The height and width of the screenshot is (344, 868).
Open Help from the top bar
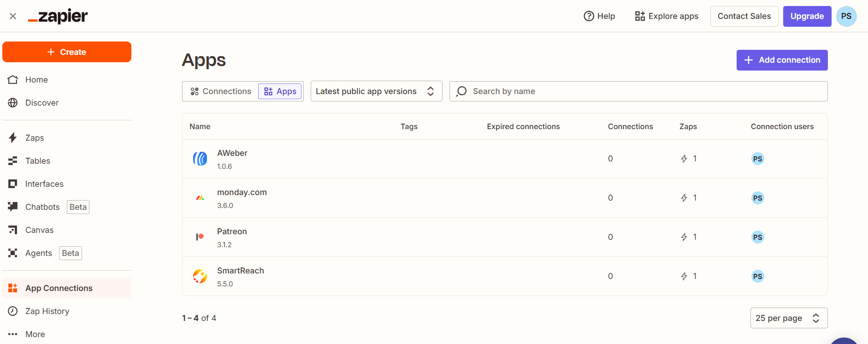point(599,16)
